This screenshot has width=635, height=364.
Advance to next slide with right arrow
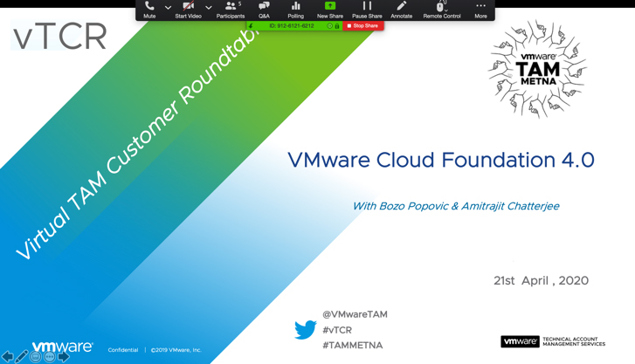point(63,357)
